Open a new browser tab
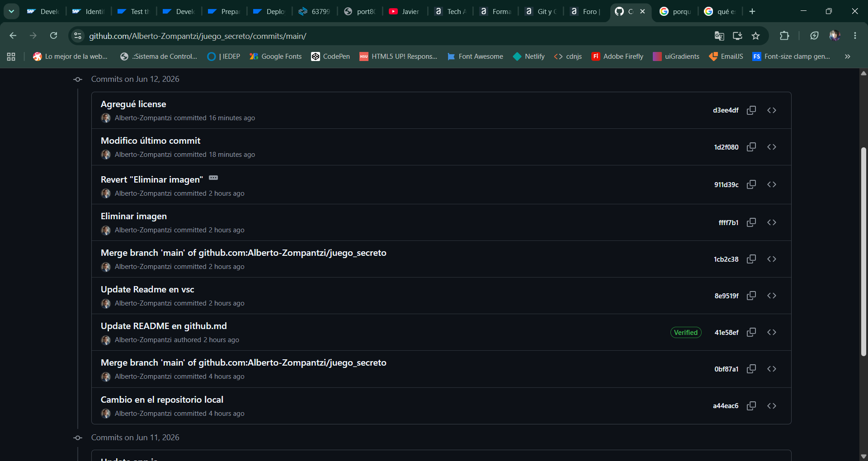Viewport: 868px width, 461px height. pos(752,11)
